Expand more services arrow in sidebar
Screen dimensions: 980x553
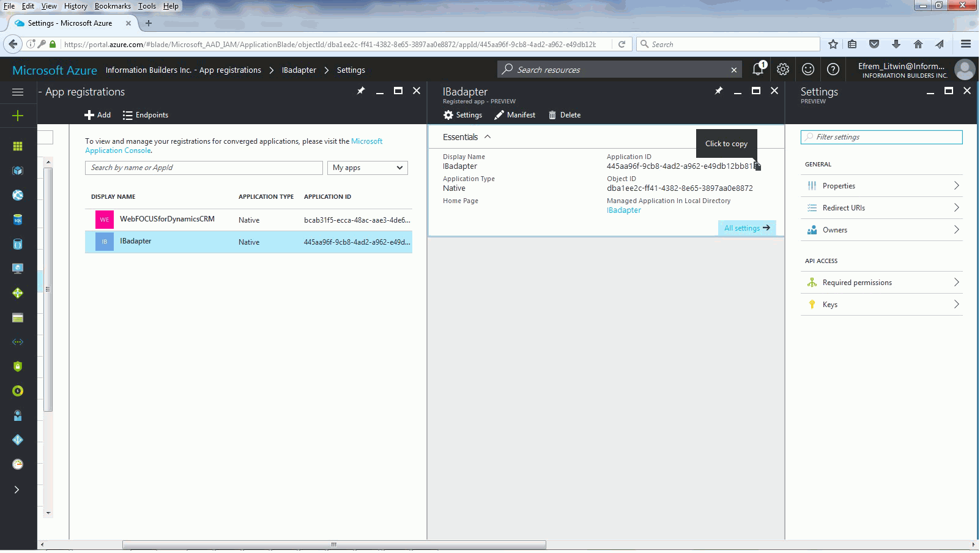(17, 489)
